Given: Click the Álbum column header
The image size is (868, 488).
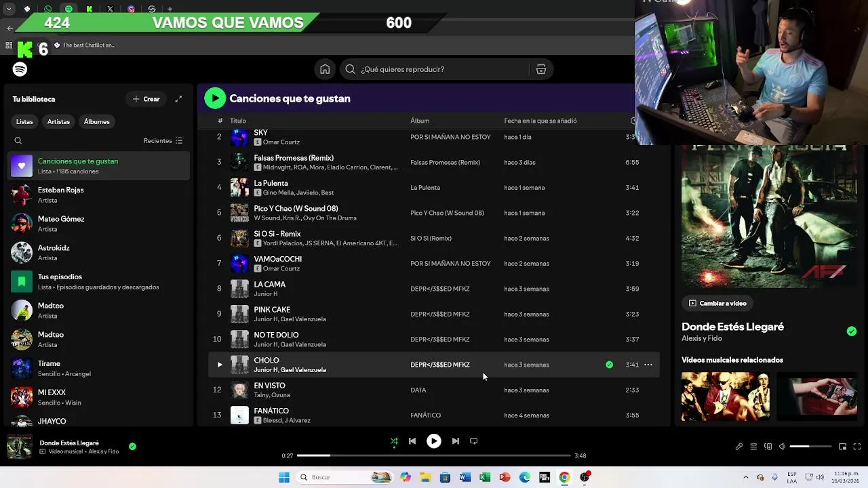Looking at the screenshot, I should pyautogui.click(x=420, y=121).
